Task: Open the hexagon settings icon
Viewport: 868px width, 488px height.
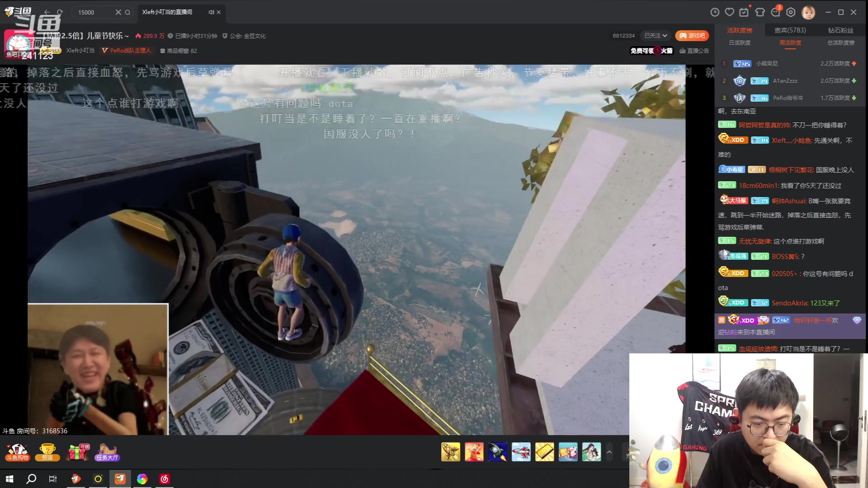Action: pos(791,12)
